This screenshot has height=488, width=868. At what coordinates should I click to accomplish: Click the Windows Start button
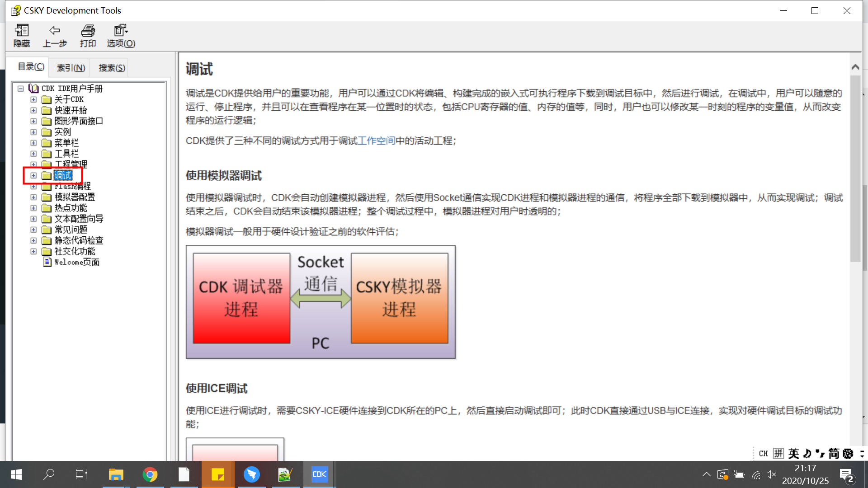15,474
